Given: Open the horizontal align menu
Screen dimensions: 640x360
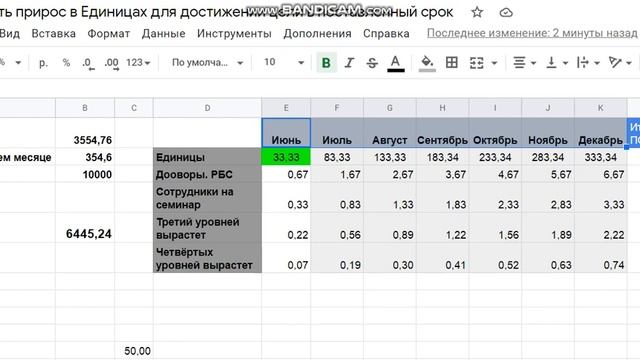Looking at the screenshot, I should pos(524,63).
